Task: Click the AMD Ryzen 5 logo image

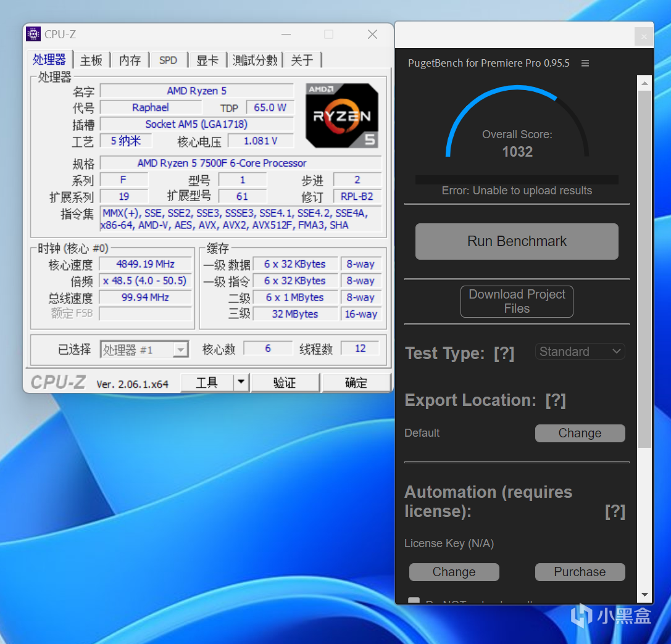Action: (341, 115)
